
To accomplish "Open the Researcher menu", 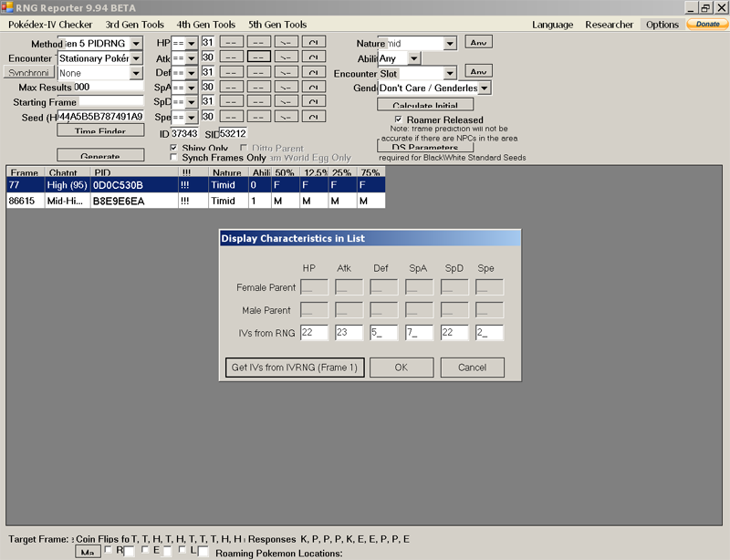I will tap(609, 25).
